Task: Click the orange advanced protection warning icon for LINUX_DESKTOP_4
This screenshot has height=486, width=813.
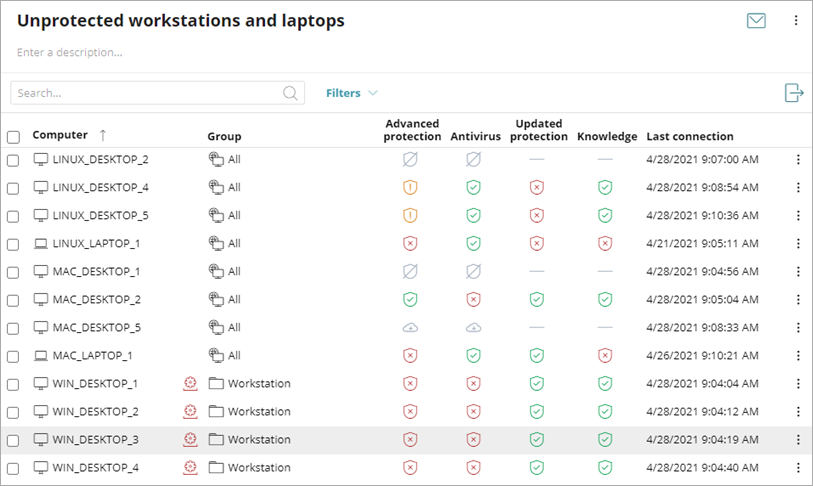Action: pyautogui.click(x=409, y=187)
